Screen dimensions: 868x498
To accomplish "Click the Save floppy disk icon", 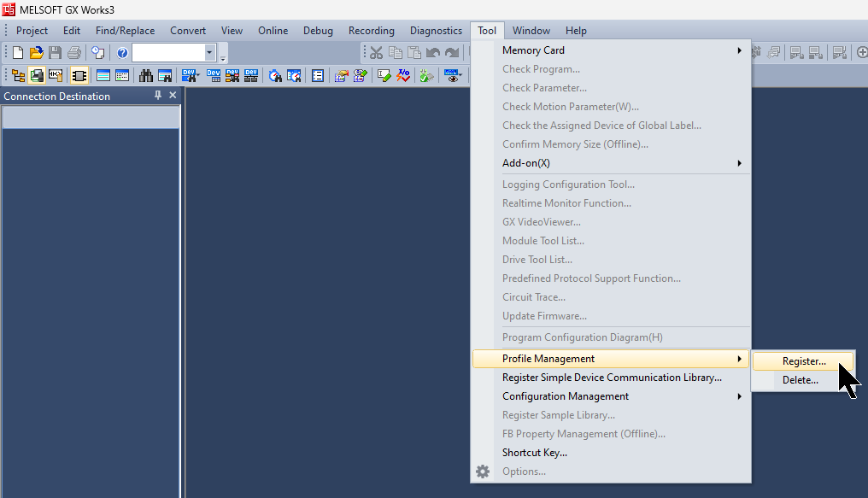I will [x=55, y=53].
